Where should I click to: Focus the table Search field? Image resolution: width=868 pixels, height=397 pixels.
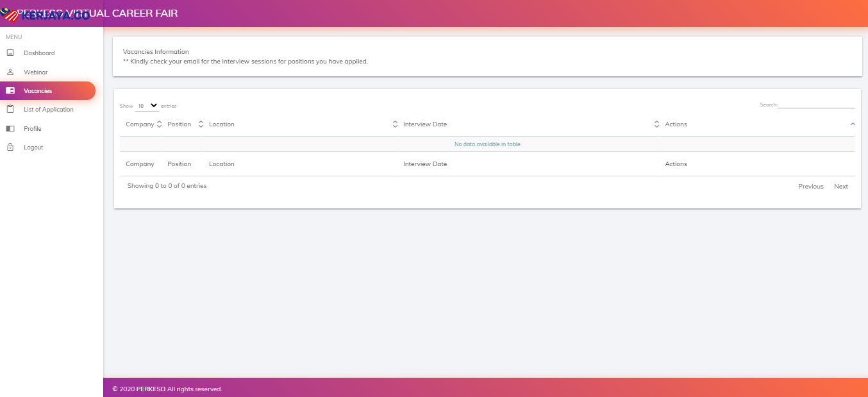tap(816, 105)
